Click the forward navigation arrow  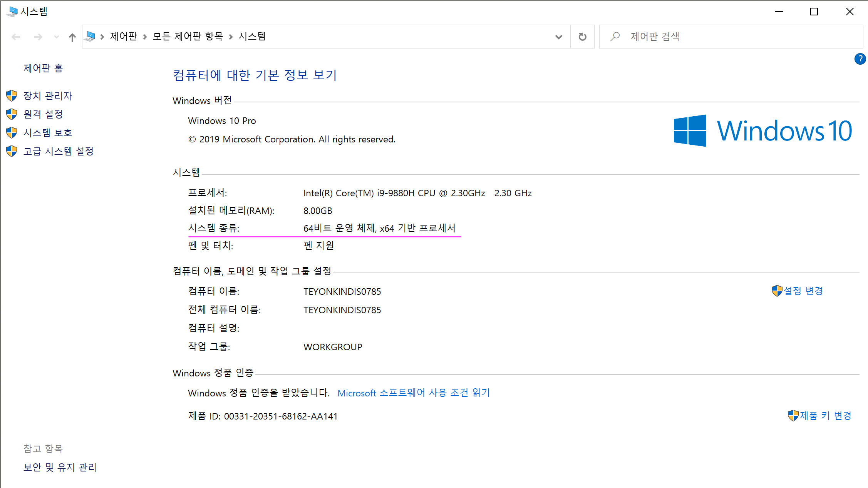pos(38,37)
